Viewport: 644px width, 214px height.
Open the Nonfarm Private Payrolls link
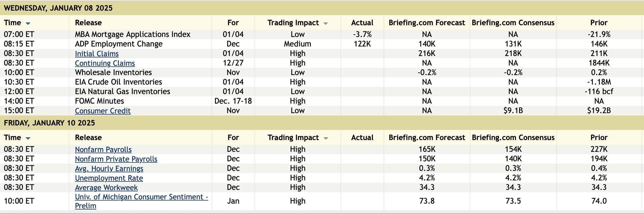coord(116,159)
